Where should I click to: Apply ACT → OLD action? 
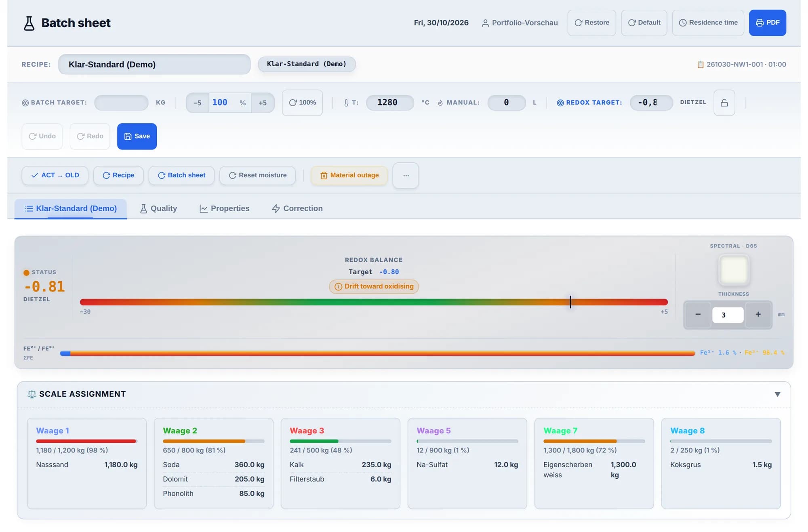(x=55, y=175)
